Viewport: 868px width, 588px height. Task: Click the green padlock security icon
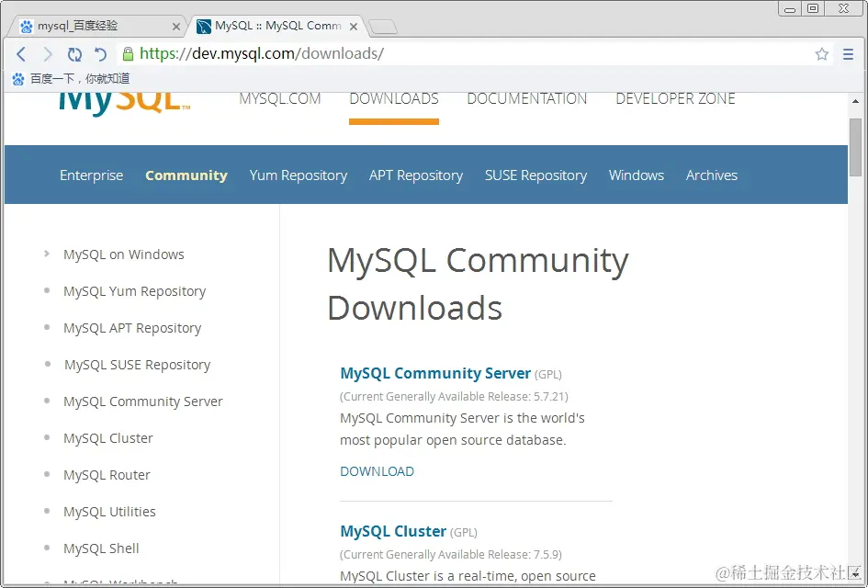(x=128, y=53)
